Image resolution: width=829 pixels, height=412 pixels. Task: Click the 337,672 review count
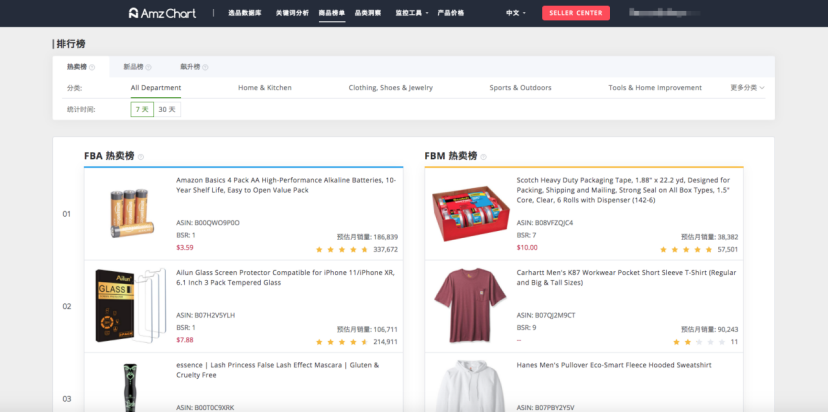point(385,250)
